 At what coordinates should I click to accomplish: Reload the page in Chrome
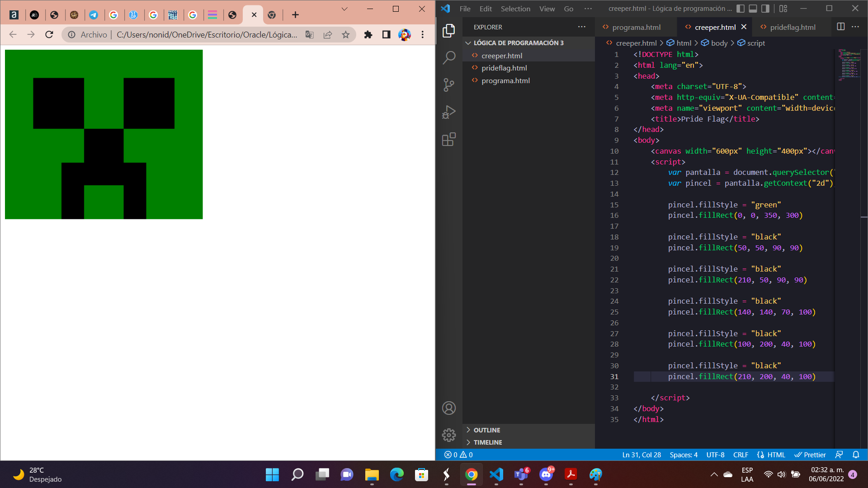coord(49,34)
